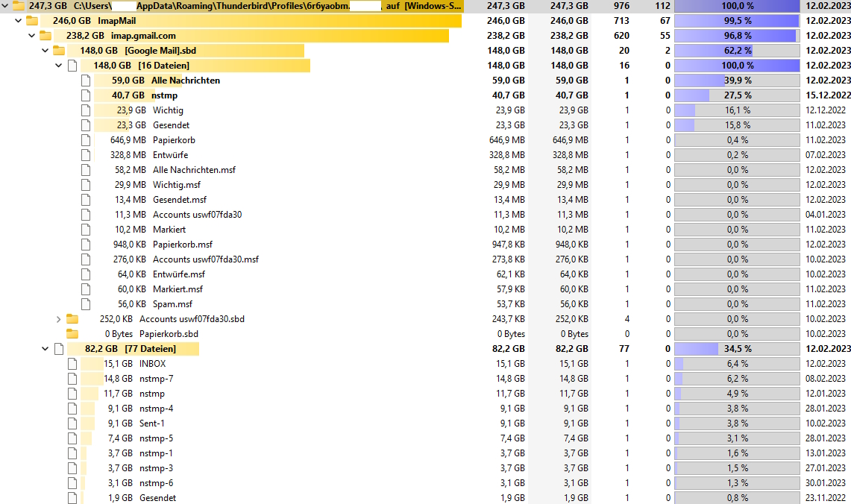The image size is (851, 504).
Task: Click the folder icon beside ImapMail
Action: coord(32,21)
